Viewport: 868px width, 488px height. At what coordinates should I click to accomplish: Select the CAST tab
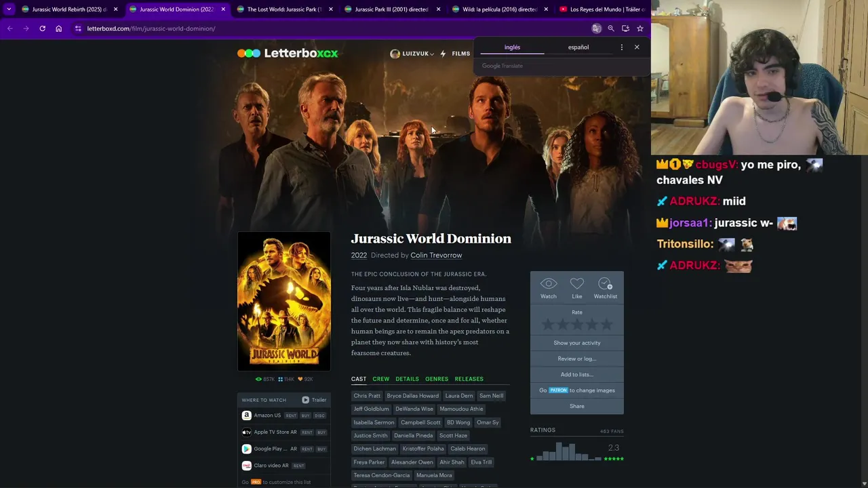359,379
